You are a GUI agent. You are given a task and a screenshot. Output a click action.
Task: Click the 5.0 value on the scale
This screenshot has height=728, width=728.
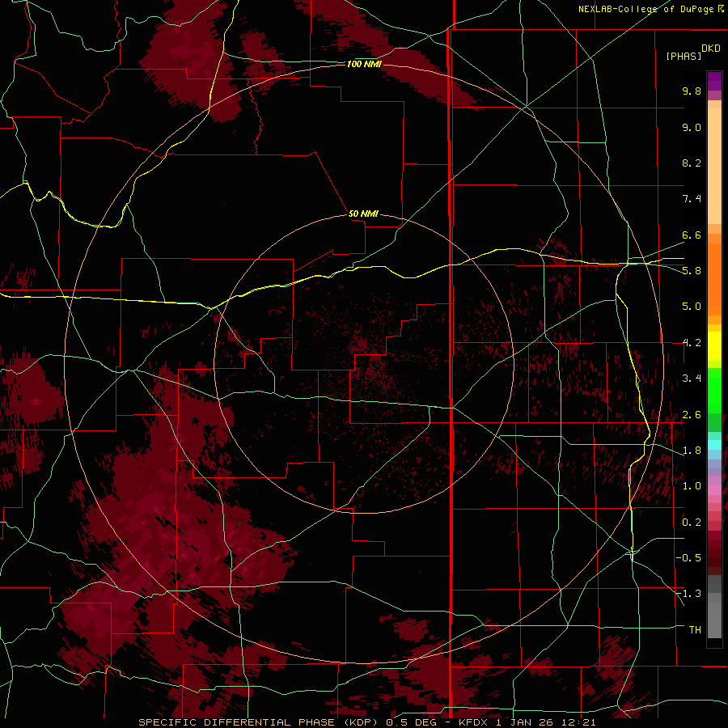[x=692, y=307]
